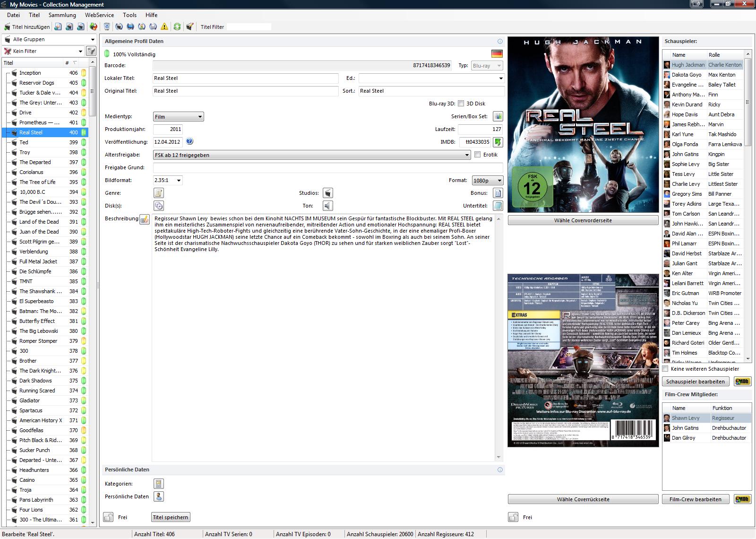Select 'Inception' in the title list

44,73
